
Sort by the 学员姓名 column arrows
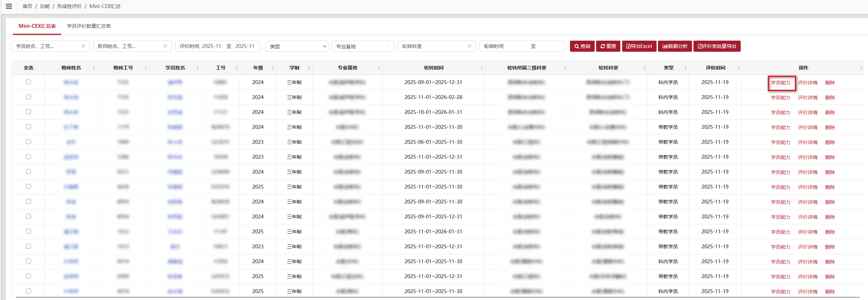(x=198, y=68)
